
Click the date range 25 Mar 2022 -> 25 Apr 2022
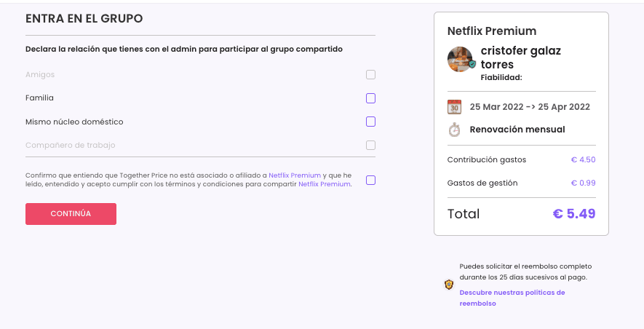point(530,107)
